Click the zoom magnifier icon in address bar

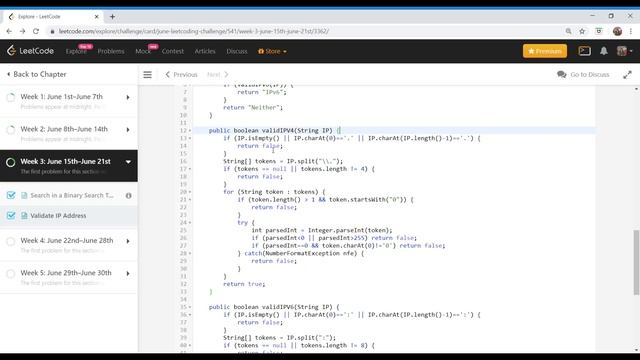568,31
